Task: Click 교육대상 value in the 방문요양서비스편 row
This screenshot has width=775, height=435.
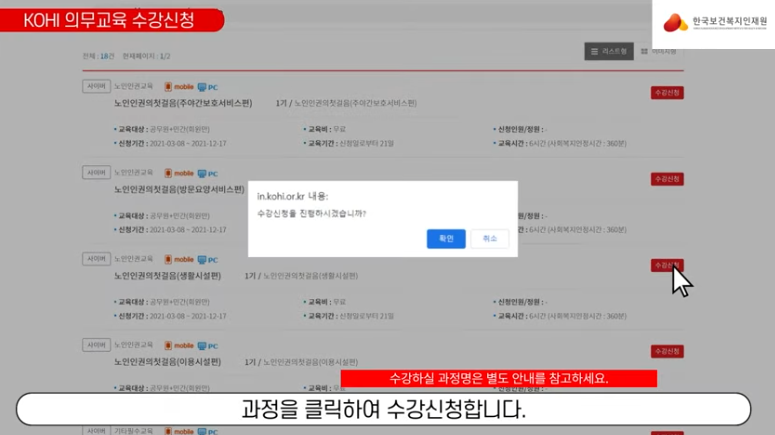Action: click(179, 216)
